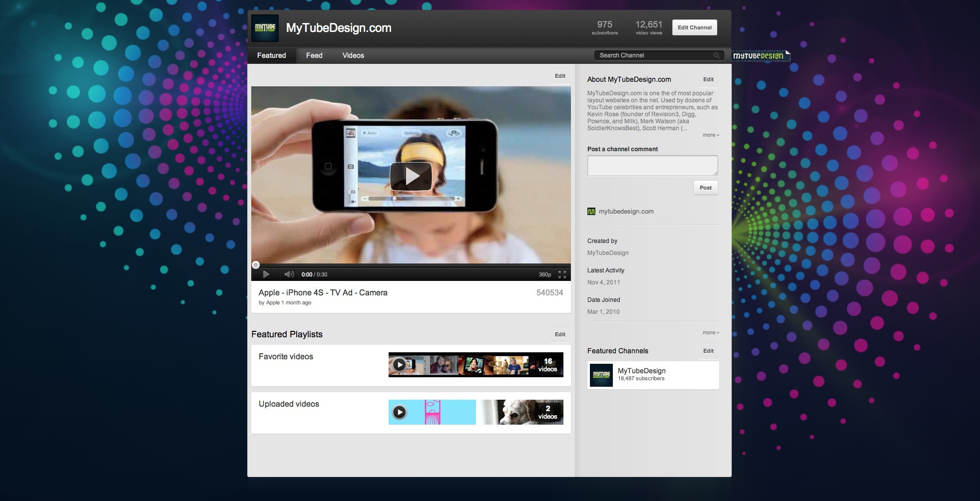Play the video using center play overlay
980x501 pixels.
pyautogui.click(x=411, y=176)
